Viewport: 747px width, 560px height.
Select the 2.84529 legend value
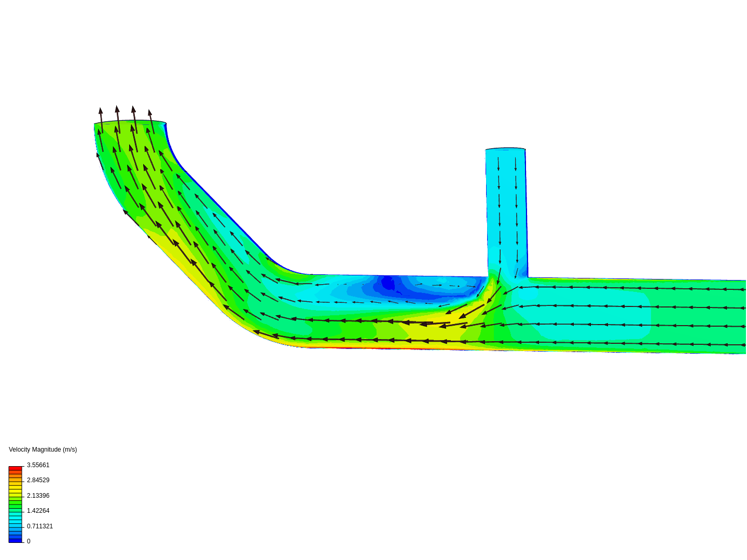point(38,480)
